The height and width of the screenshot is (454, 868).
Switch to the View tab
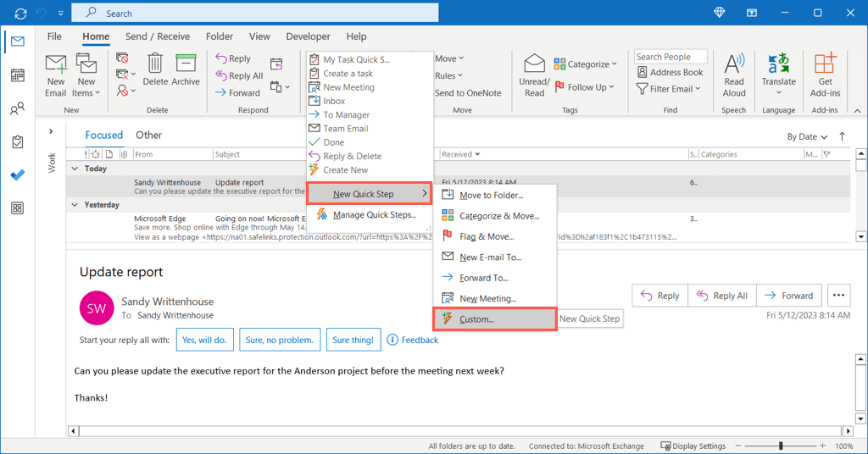[x=259, y=36]
